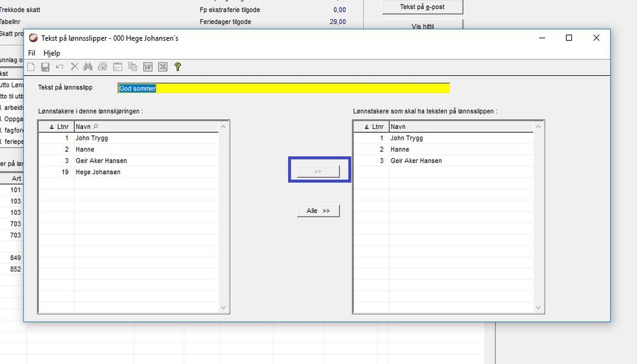Click Trekkode skatt label in background window

click(20, 10)
